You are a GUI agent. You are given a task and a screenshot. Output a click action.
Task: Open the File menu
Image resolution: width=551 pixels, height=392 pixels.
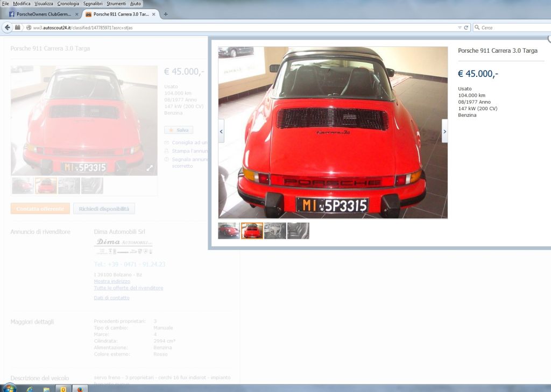point(5,4)
